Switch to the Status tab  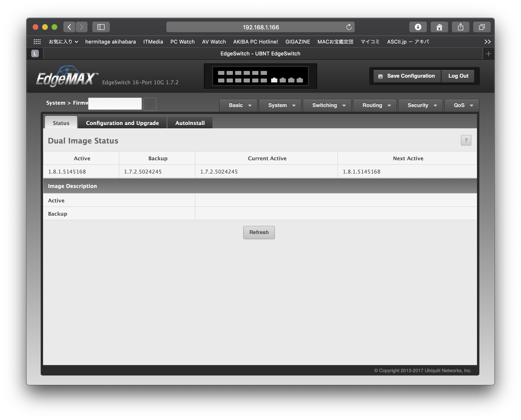(61, 123)
